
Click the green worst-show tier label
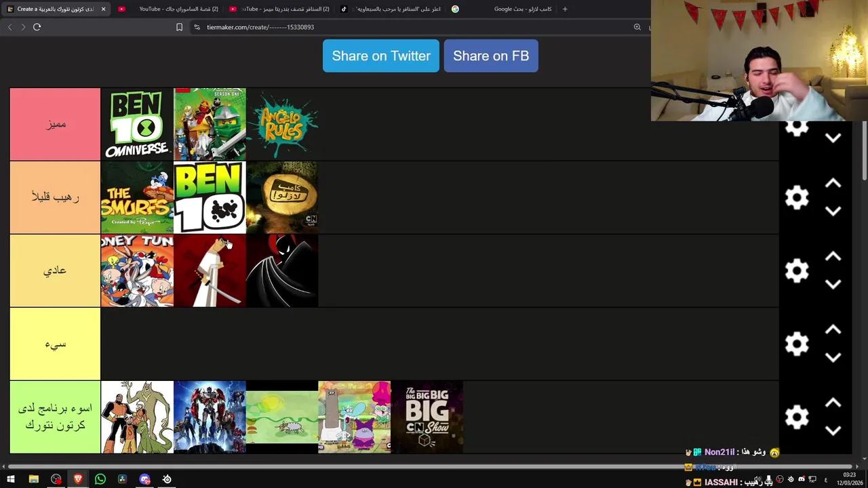point(55,417)
